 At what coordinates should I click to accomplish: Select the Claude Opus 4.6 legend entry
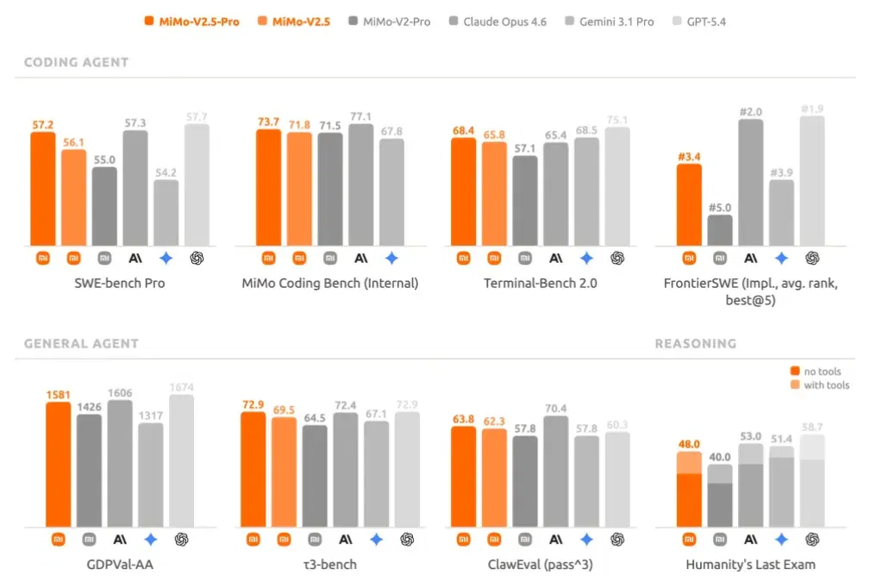point(497,22)
